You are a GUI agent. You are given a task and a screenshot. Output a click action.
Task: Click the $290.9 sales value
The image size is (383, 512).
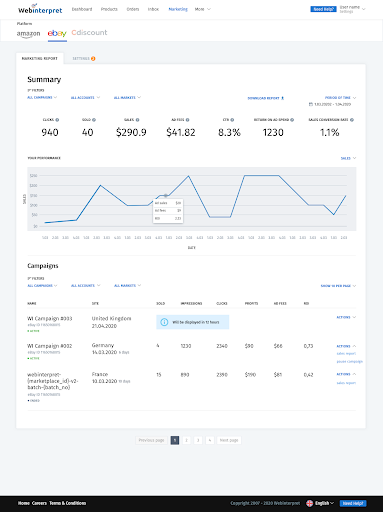tap(131, 133)
